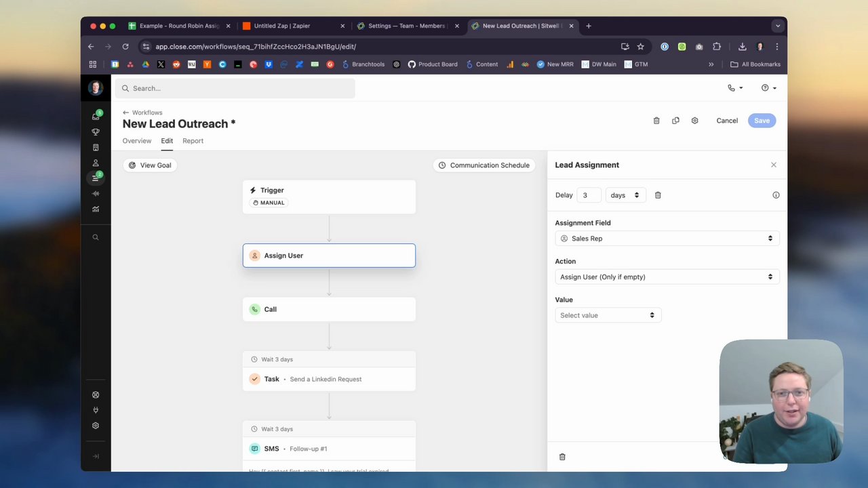Image resolution: width=868 pixels, height=488 pixels.
Task: Click the Save button
Action: tap(762, 121)
